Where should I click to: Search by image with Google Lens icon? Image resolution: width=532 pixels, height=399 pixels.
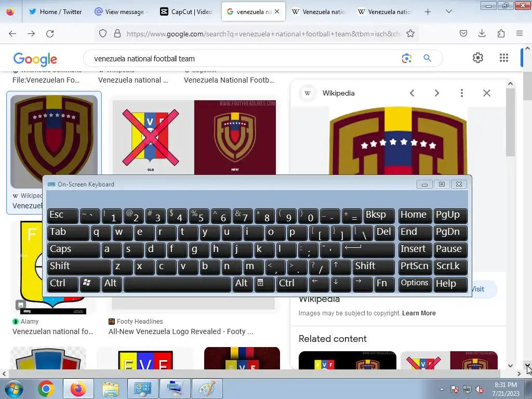click(x=406, y=58)
